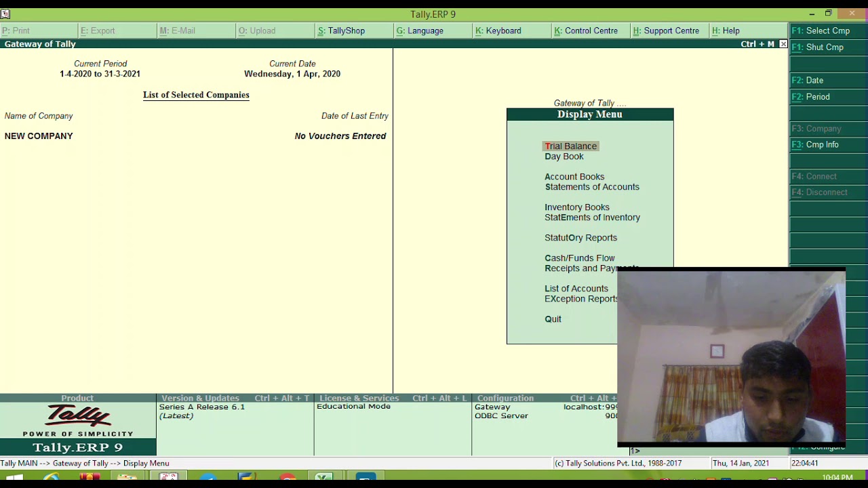Open Statements of Accounts
This screenshot has width=868, height=488.
click(592, 187)
